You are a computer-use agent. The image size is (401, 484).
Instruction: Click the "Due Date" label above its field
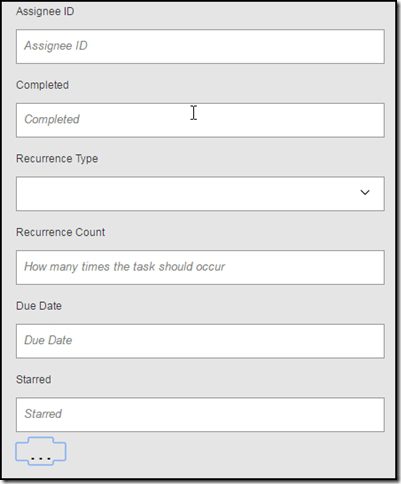coord(39,306)
